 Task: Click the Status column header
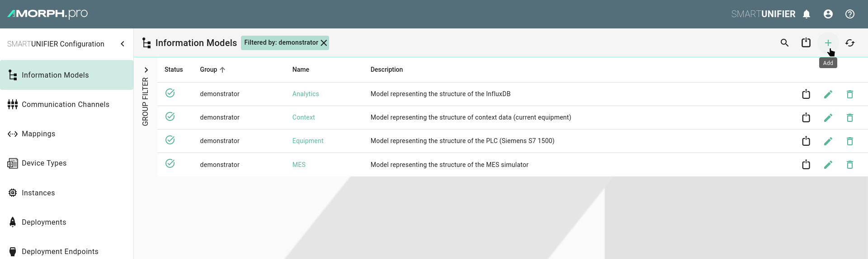[174, 69]
